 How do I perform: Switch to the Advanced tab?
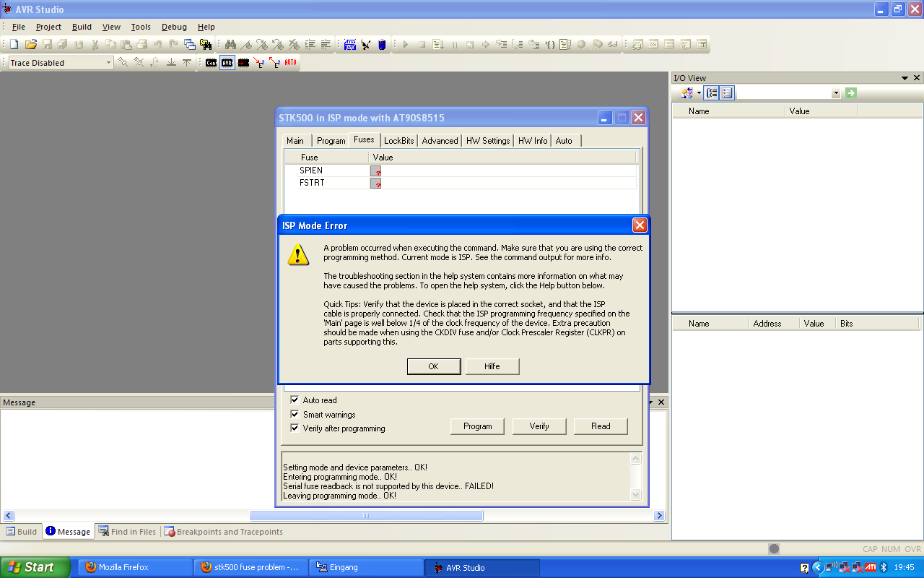tap(440, 141)
